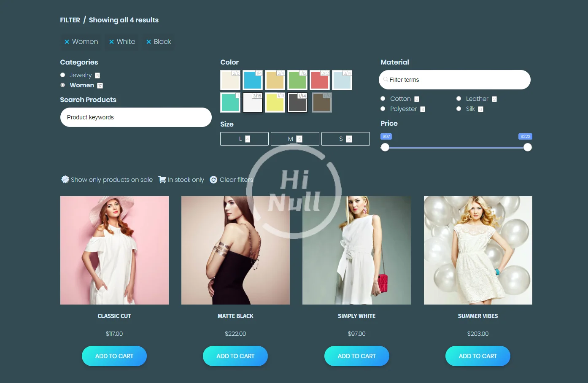Click the magnifier icon in Material filter
The height and width of the screenshot is (383, 588).
386,79
